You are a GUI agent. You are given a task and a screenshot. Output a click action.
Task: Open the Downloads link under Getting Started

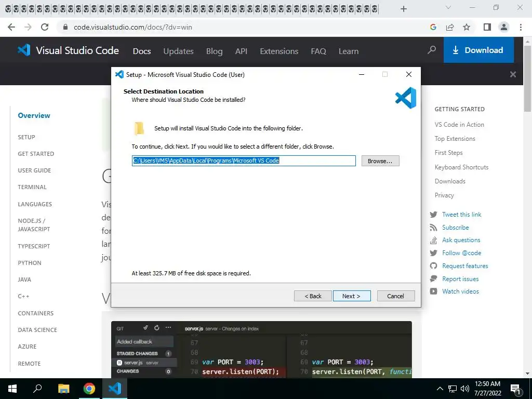(450, 181)
